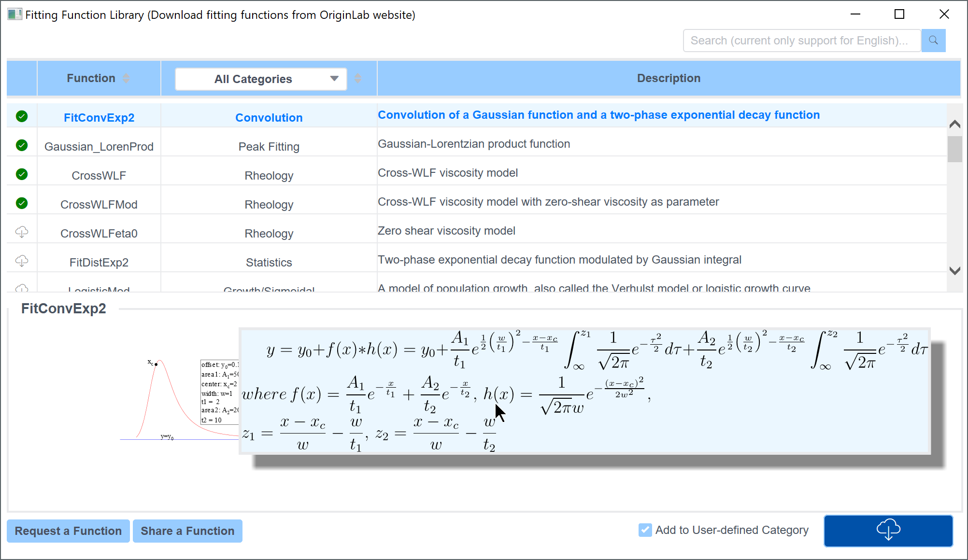Screen dimensions: 968x560
Task: Click the app icon in title bar
Action: point(14,14)
